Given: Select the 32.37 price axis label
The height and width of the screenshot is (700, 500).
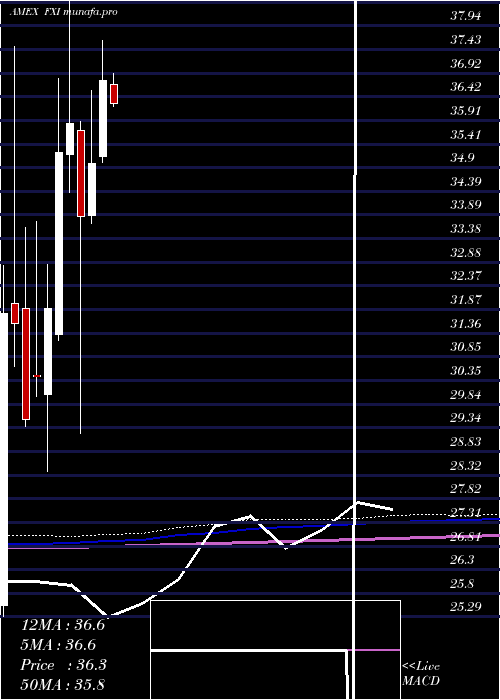Looking at the screenshot, I should [x=466, y=276].
